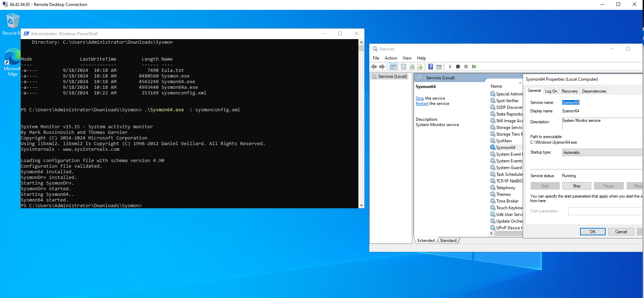644x298 pixels.
Task: Click the disabled Start button
Action: [x=545, y=186]
